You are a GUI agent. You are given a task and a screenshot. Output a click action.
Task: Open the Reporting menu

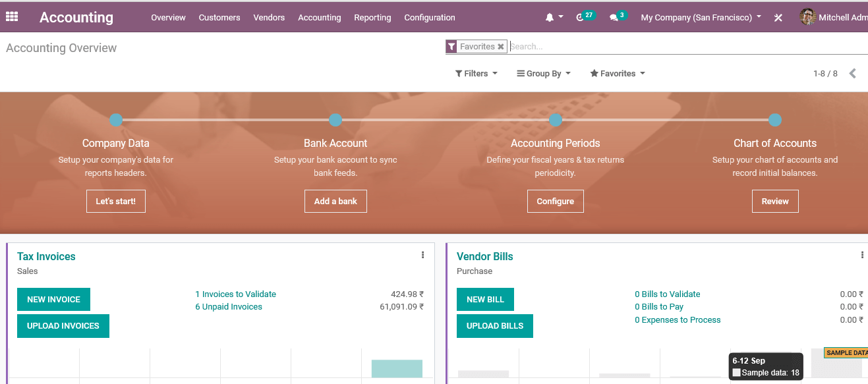[x=372, y=18]
